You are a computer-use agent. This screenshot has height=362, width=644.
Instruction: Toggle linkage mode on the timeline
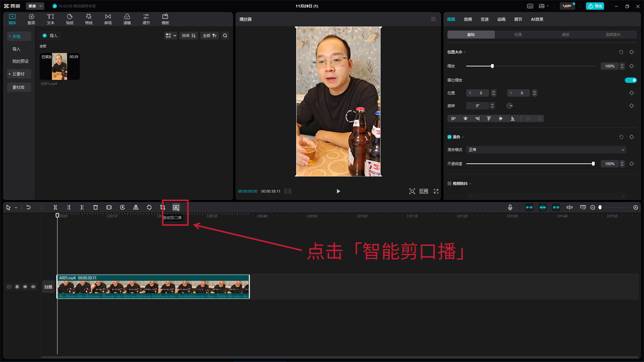[x=556, y=207]
